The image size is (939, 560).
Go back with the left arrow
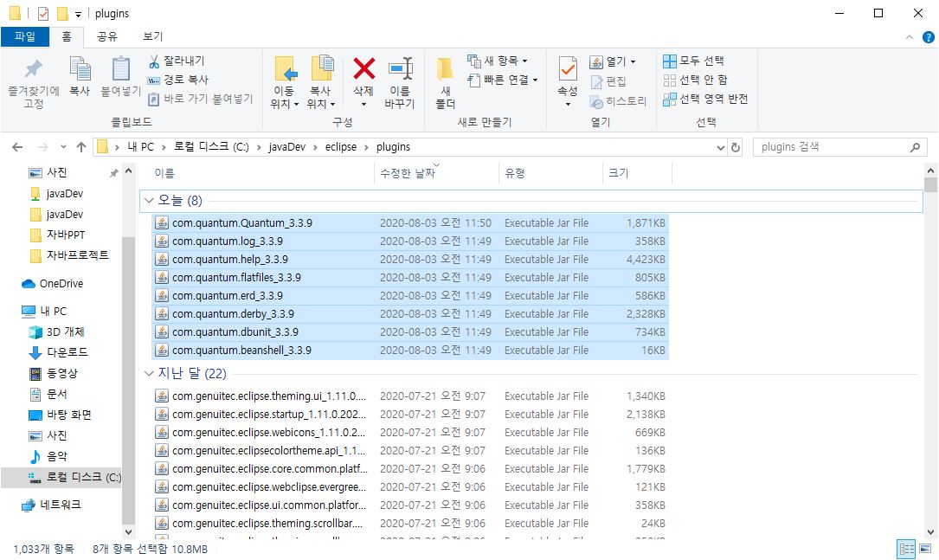click(x=17, y=147)
